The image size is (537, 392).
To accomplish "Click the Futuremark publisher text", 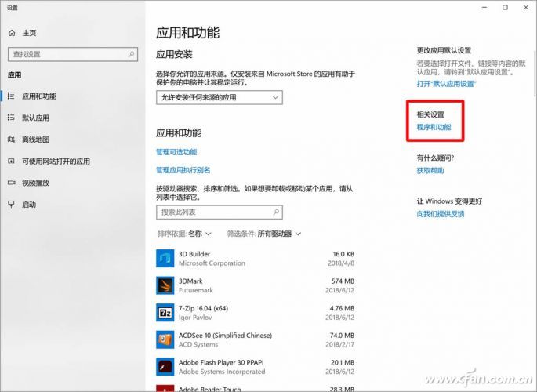I will (195, 290).
